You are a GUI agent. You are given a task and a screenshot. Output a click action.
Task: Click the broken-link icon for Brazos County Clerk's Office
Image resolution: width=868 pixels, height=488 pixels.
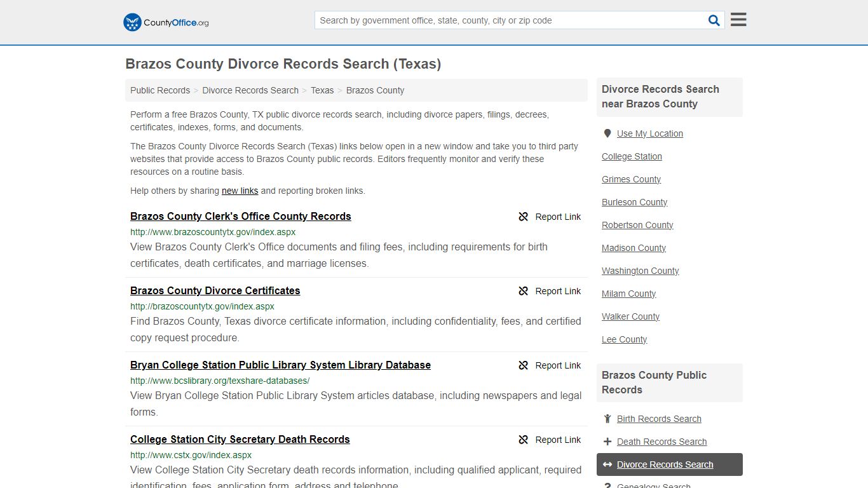point(524,217)
